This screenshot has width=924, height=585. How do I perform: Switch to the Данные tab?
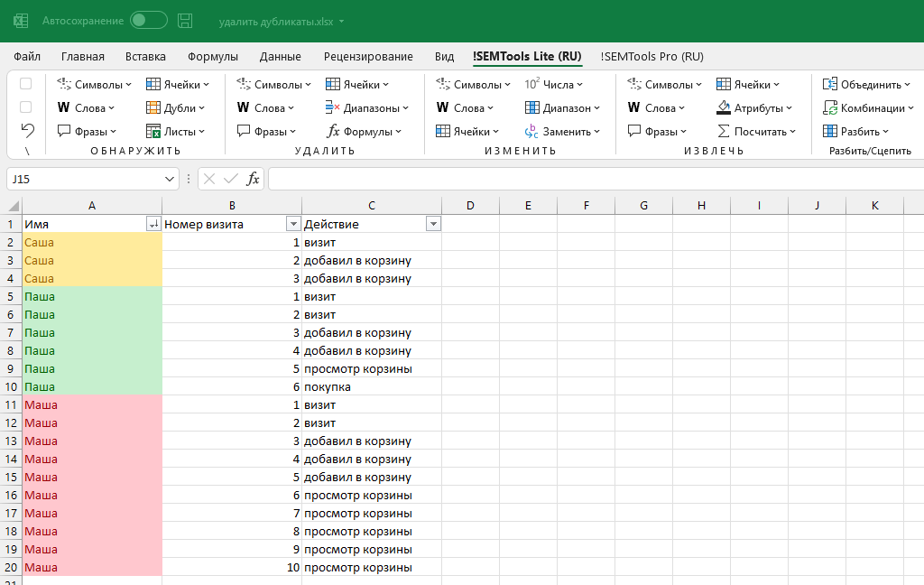[x=280, y=57]
